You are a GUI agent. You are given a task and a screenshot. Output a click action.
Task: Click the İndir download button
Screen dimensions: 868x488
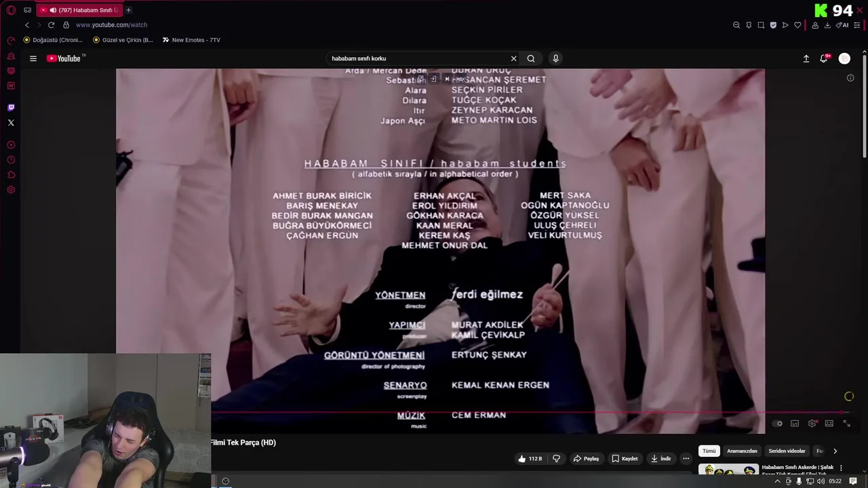660,459
